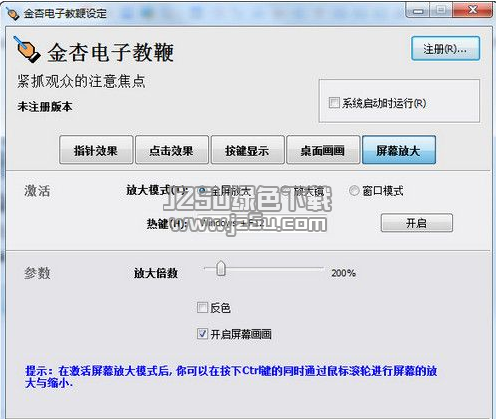
Task: Select the 按键显示 tab
Action: click(x=247, y=150)
